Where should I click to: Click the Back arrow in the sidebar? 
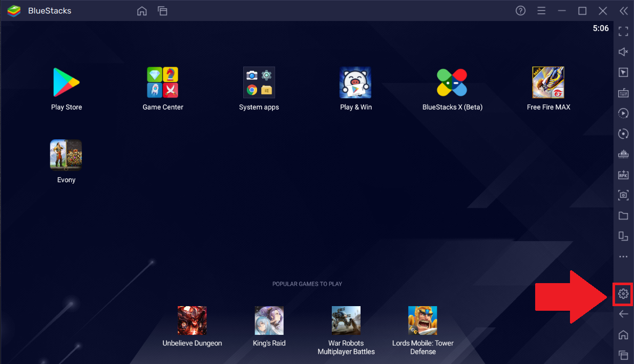[623, 314]
